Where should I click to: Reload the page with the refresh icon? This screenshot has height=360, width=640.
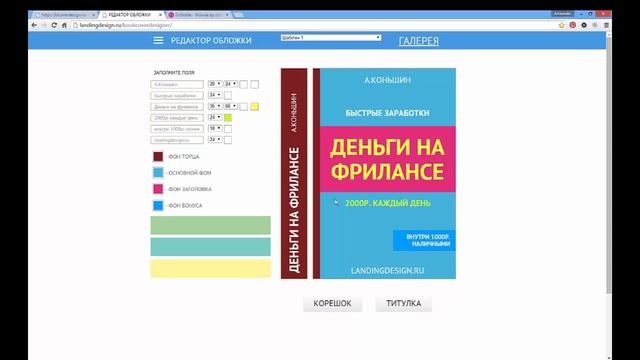[54, 25]
